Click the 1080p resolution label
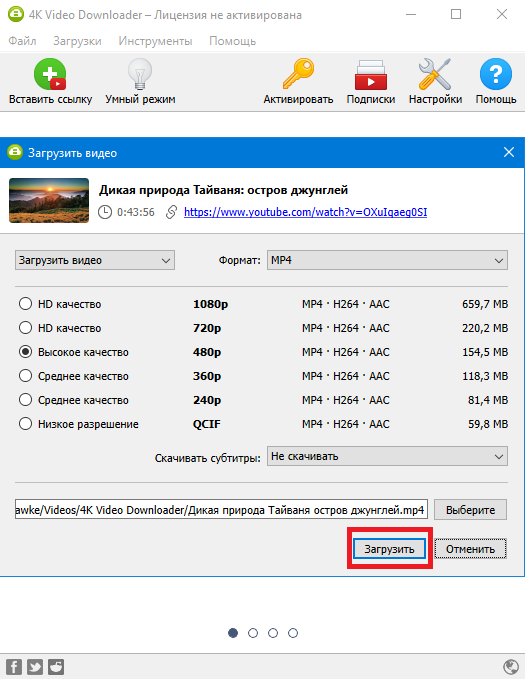This screenshot has width=525, height=679. (x=211, y=304)
